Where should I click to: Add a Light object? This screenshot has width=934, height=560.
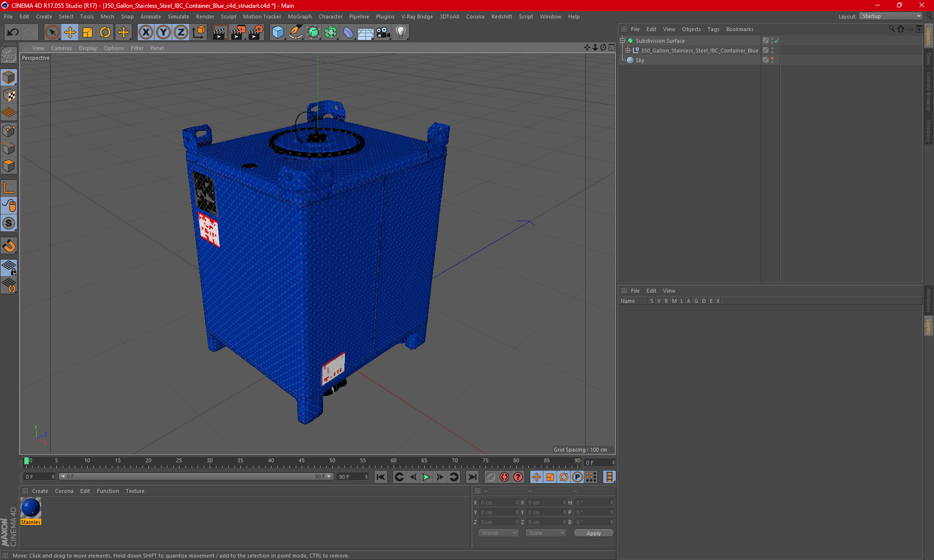coord(401,32)
